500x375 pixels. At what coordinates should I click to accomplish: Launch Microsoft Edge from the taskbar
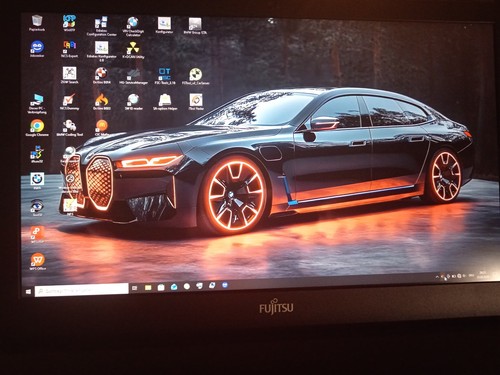pos(174,287)
